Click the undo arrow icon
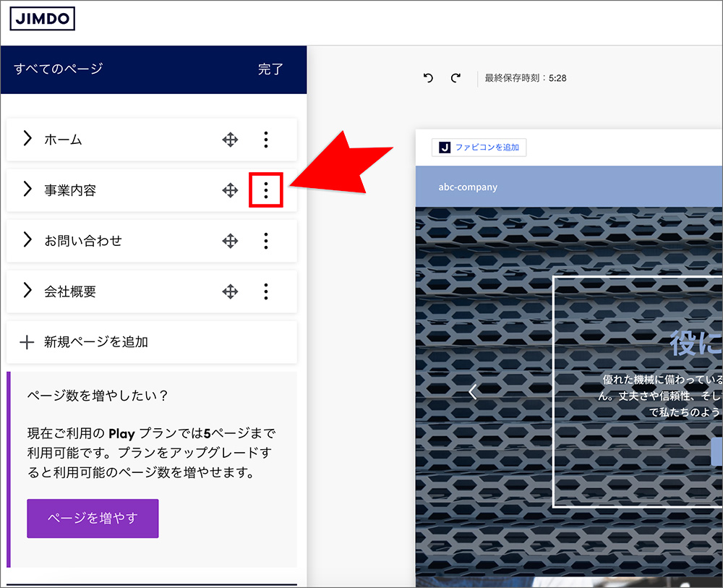The image size is (723, 588). tap(428, 78)
